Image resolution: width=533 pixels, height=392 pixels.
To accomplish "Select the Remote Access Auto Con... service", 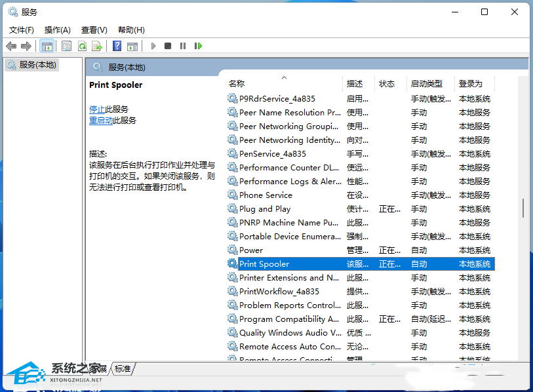I will [361, 347].
